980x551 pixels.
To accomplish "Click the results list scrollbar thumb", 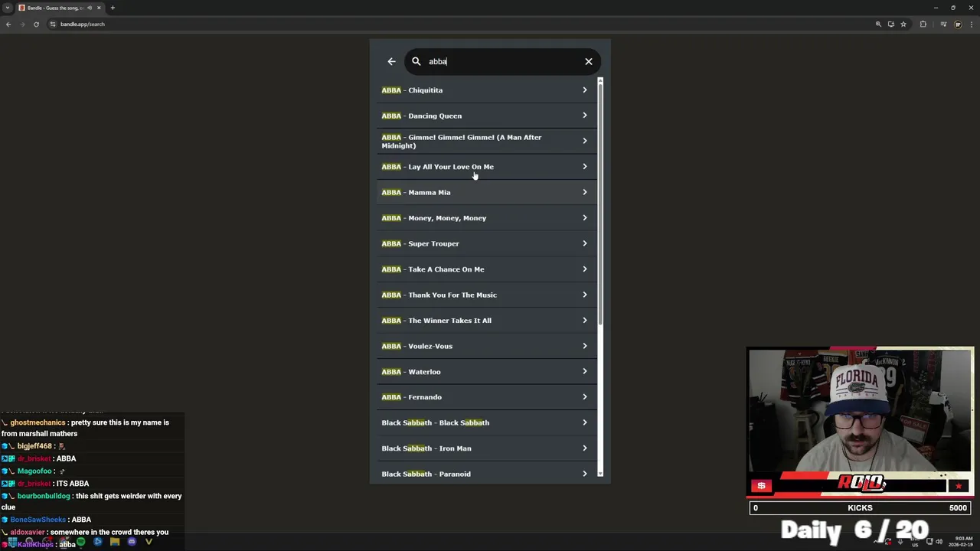I will (600, 204).
